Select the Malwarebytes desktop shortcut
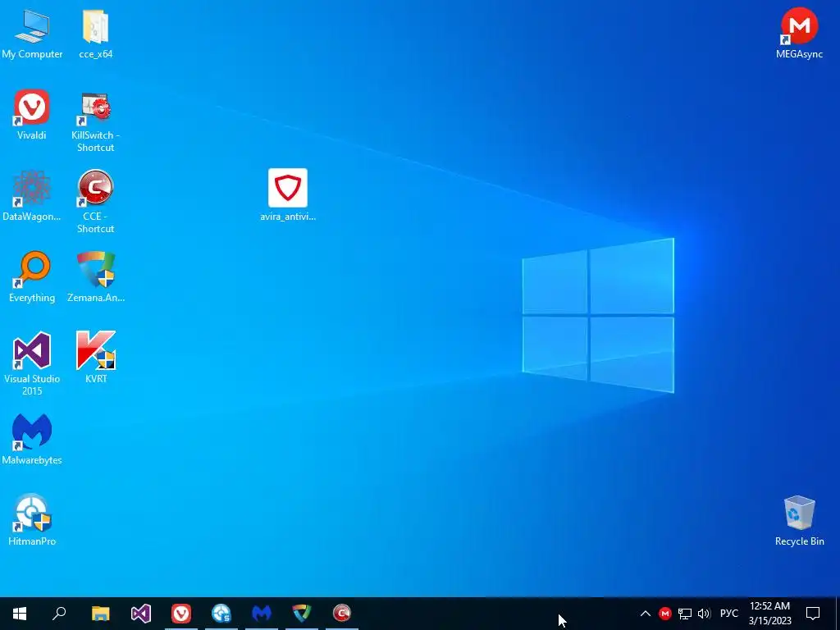This screenshot has width=840, height=630. (x=32, y=440)
